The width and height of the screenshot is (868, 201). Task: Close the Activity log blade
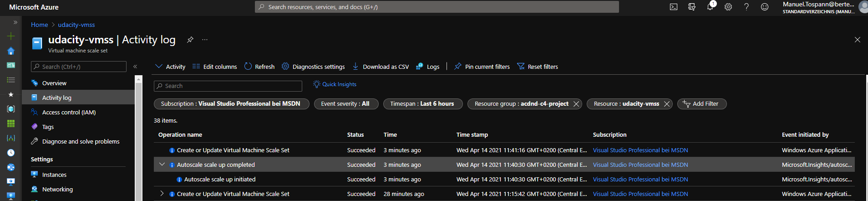click(x=858, y=40)
